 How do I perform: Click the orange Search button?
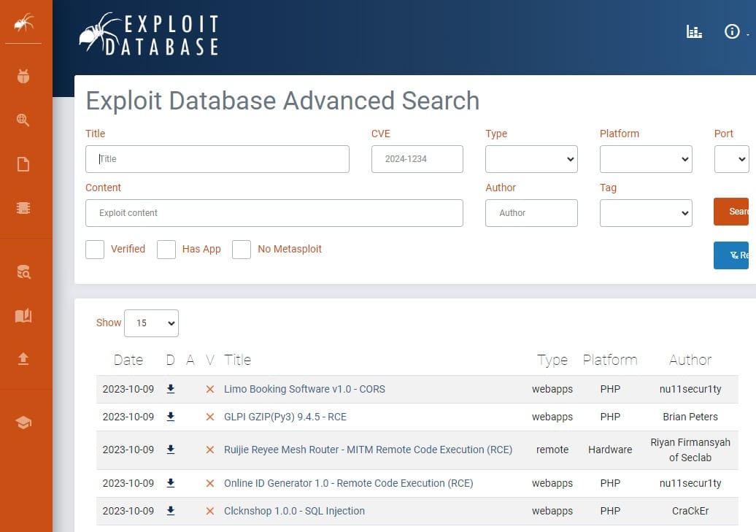(x=731, y=211)
